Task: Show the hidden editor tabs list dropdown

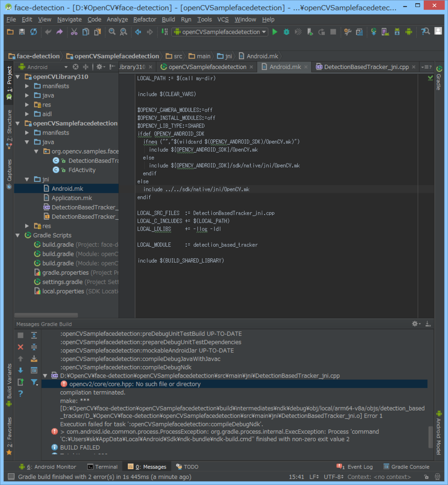Action: click(427, 67)
